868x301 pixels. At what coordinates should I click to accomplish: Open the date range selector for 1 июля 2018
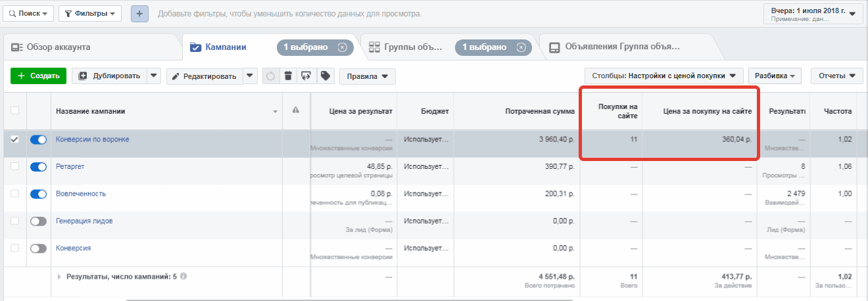pos(813,14)
